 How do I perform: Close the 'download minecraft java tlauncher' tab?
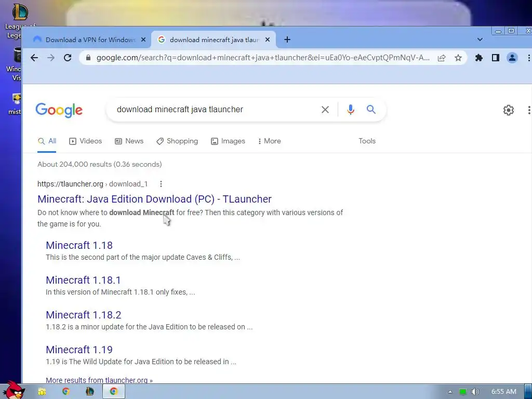(268, 39)
